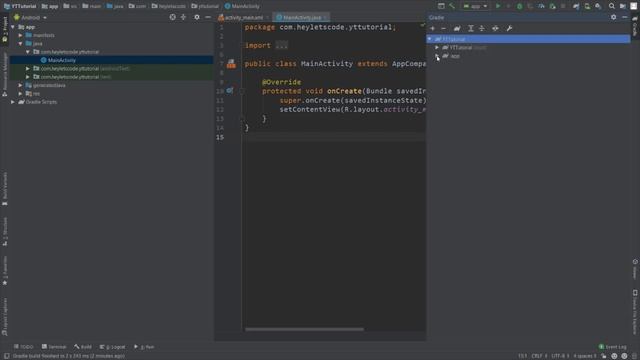Expand the res folder
Image resolution: width=640 pixels, height=360 pixels.
click(x=20, y=93)
